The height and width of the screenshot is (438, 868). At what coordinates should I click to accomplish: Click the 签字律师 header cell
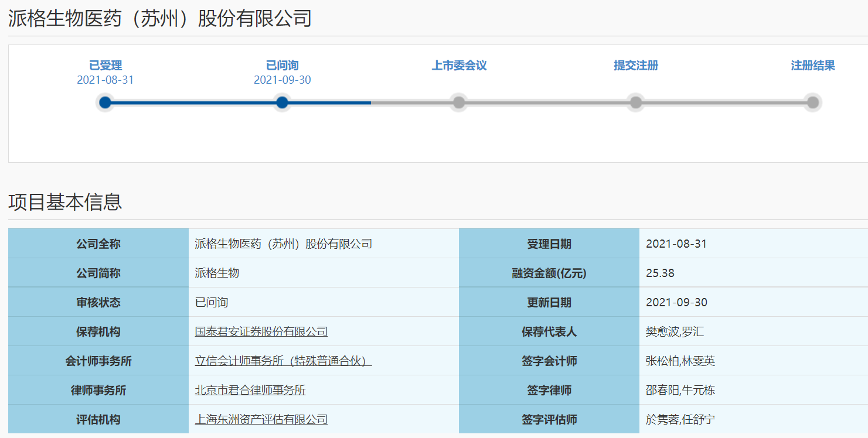point(549,390)
